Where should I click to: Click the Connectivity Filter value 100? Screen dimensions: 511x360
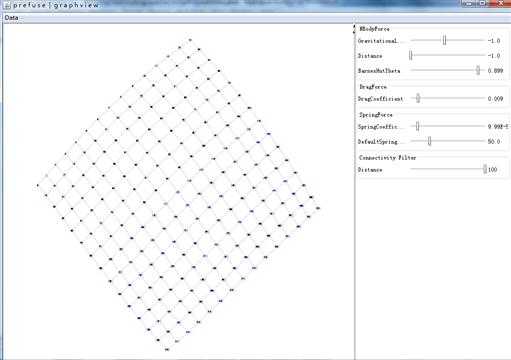click(x=493, y=170)
